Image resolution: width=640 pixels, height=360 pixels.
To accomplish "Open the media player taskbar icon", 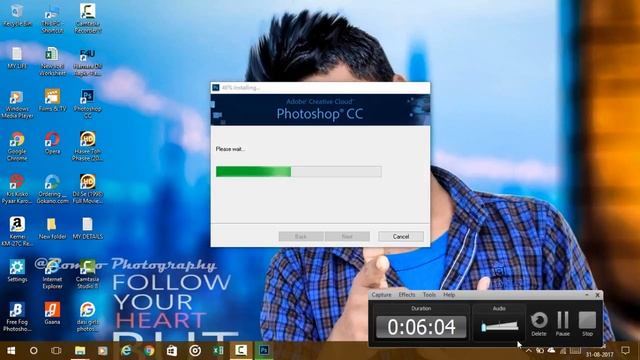I will coord(103,351).
